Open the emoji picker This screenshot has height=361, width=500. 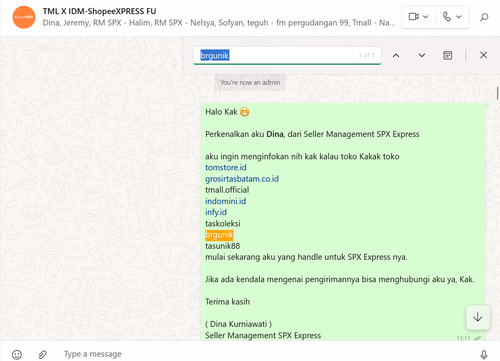coord(17,354)
